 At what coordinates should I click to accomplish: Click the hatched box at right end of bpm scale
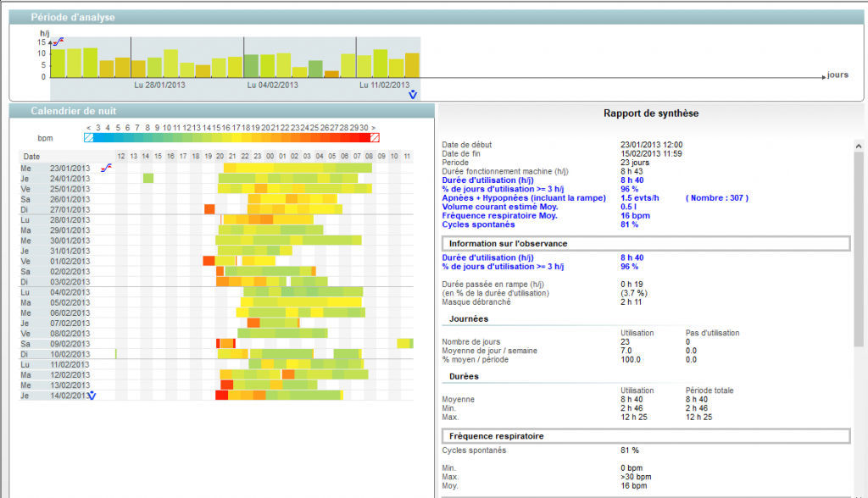[375, 137]
